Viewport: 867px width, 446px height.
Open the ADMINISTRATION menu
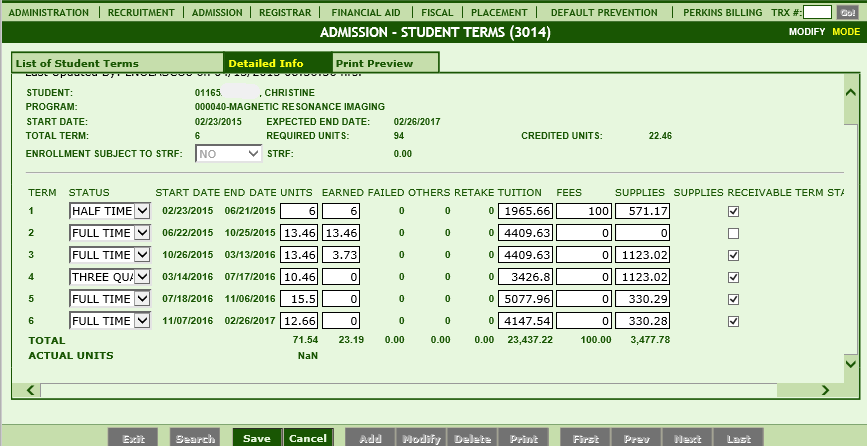tap(49, 12)
